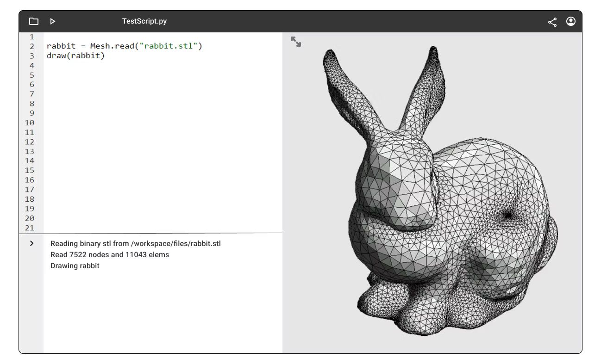
Task: Click the account avatar at top right
Action: (x=570, y=21)
